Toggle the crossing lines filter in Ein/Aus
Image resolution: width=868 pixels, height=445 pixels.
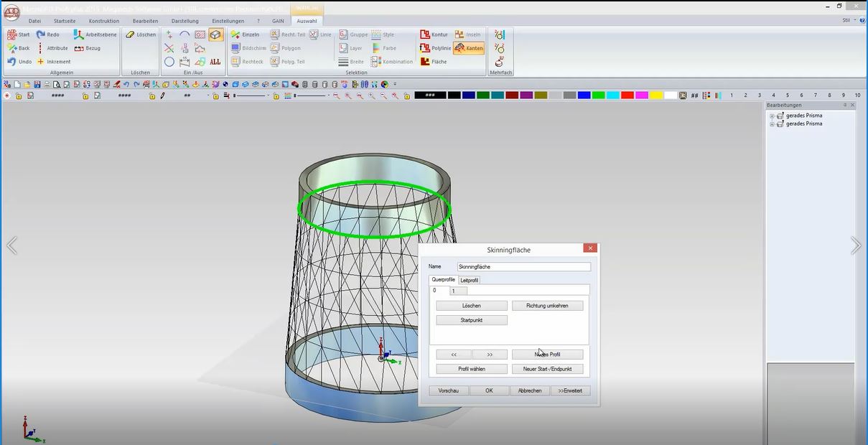[169, 48]
